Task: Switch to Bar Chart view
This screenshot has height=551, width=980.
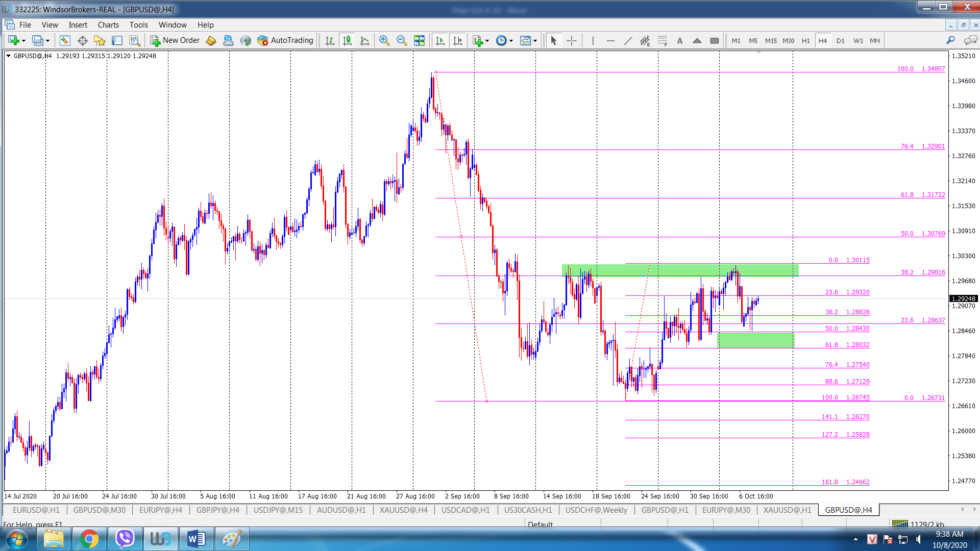Action: click(x=330, y=40)
